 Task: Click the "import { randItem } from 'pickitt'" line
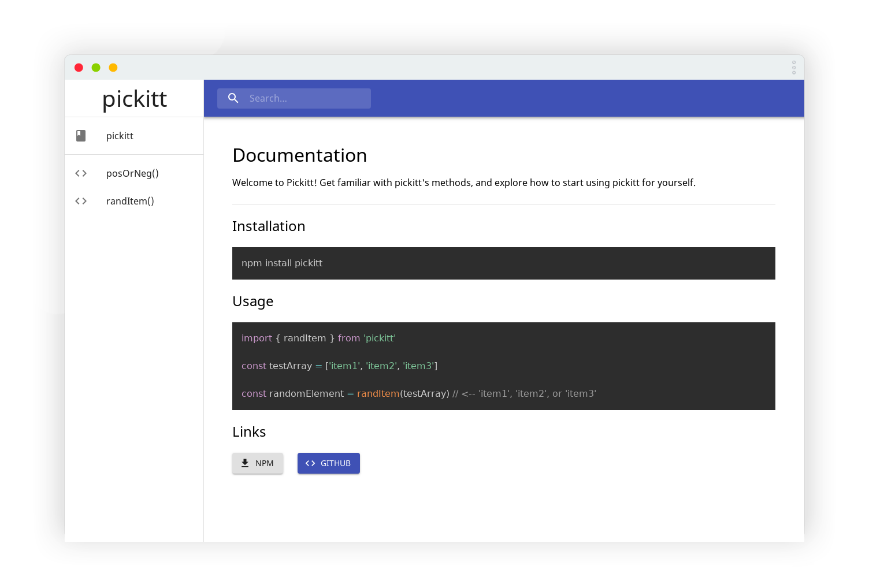[318, 338]
